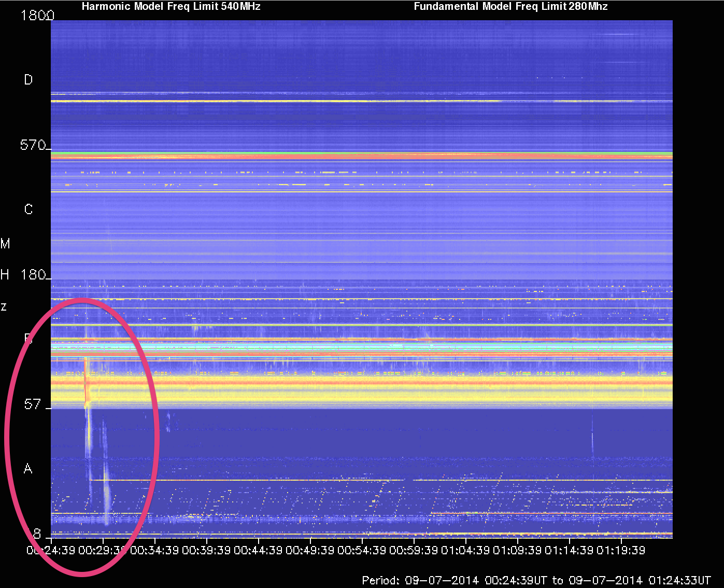Select the 01:14:39 time tick label

(569, 550)
